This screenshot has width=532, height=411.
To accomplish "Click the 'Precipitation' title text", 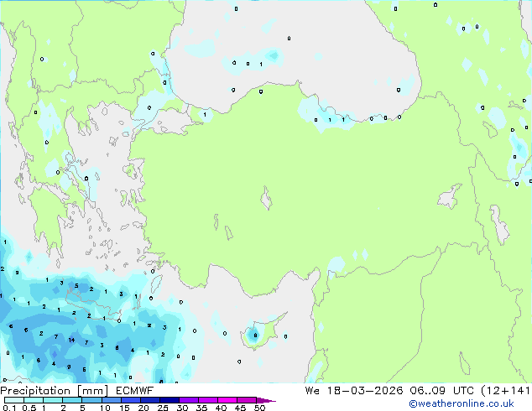I will pos(35,391).
